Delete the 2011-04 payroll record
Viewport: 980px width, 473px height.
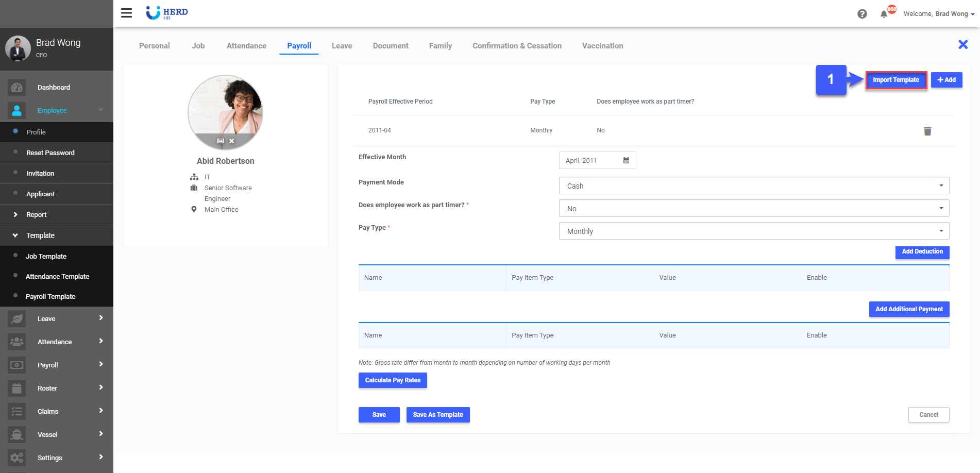click(927, 131)
